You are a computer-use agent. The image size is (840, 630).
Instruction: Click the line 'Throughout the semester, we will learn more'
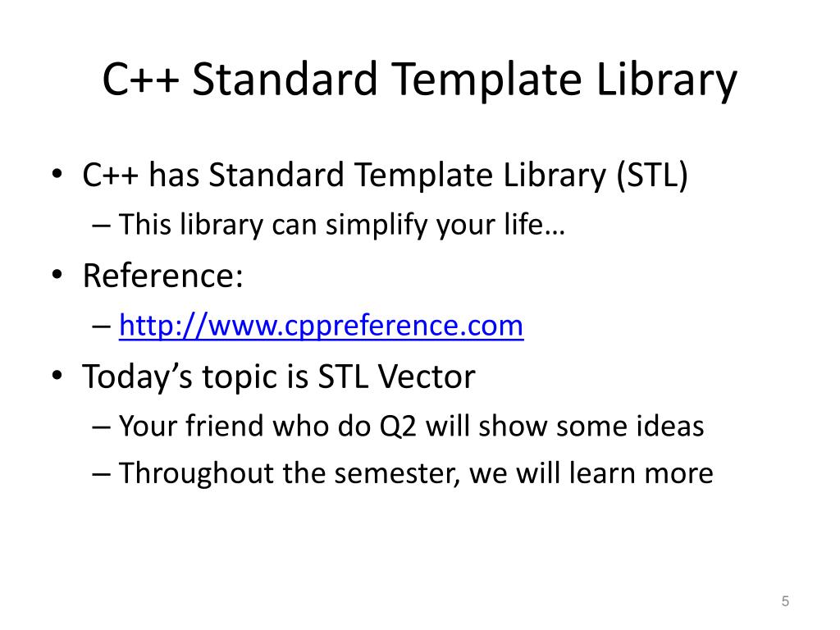(x=416, y=473)
